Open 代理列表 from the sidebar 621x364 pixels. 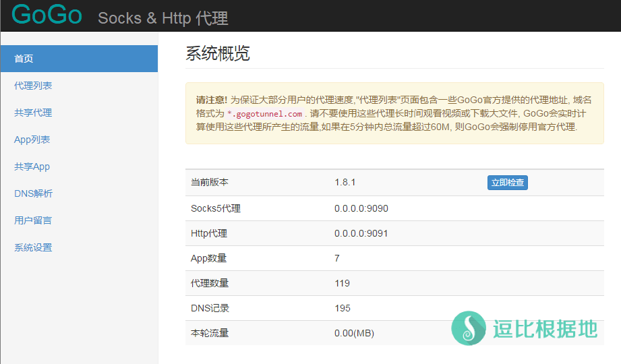33,86
